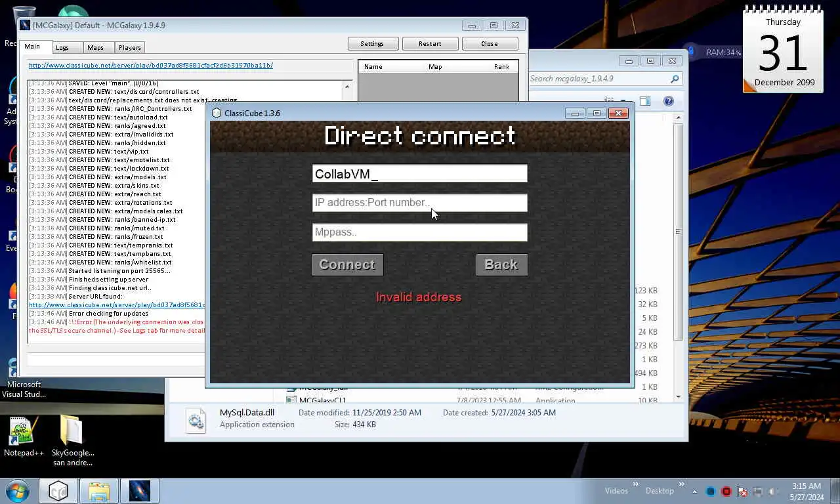Click log line 'Error checking for updates'
The width and height of the screenshot is (840, 504).
pos(89,314)
